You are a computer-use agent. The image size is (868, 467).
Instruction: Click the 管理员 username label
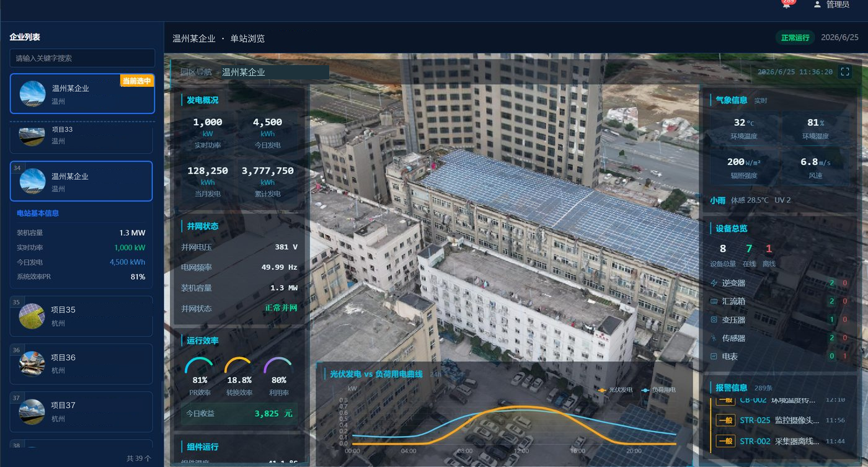(x=838, y=4)
